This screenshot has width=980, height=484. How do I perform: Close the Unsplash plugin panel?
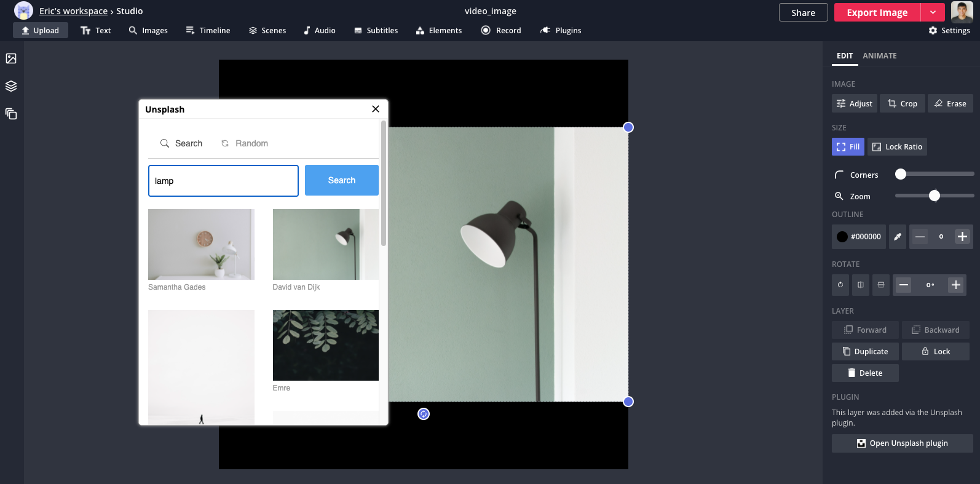pyautogui.click(x=376, y=109)
